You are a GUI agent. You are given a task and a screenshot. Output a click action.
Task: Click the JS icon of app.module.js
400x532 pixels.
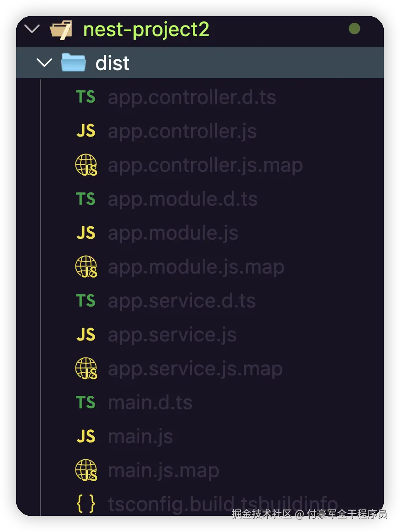pyautogui.click(x=86, y=233)
